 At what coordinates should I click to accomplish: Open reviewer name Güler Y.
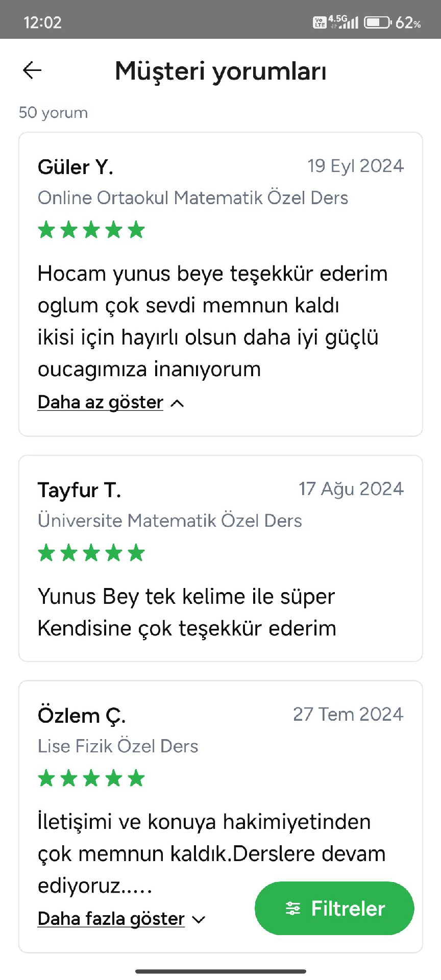76,167
